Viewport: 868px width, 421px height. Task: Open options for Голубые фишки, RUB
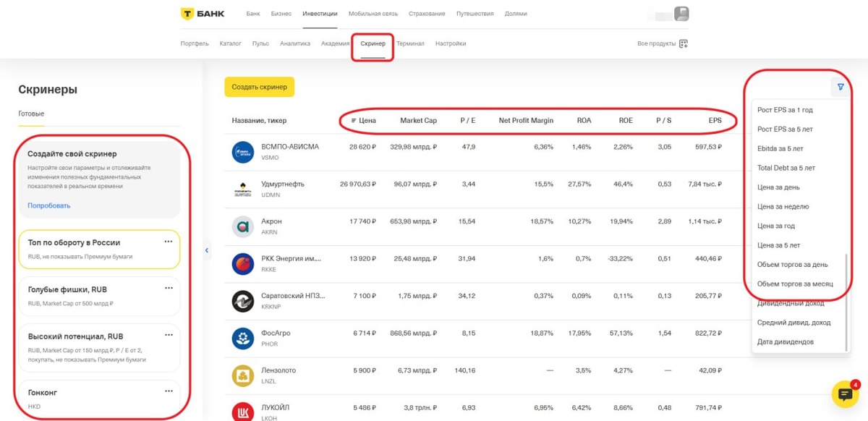[169, 288]
